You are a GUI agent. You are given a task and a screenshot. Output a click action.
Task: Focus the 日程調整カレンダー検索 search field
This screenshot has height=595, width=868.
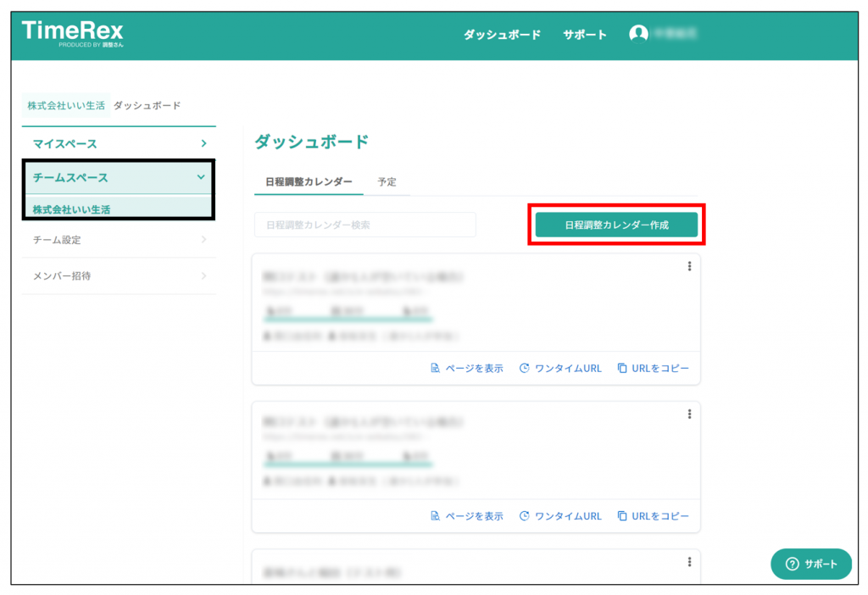(364, 225)
